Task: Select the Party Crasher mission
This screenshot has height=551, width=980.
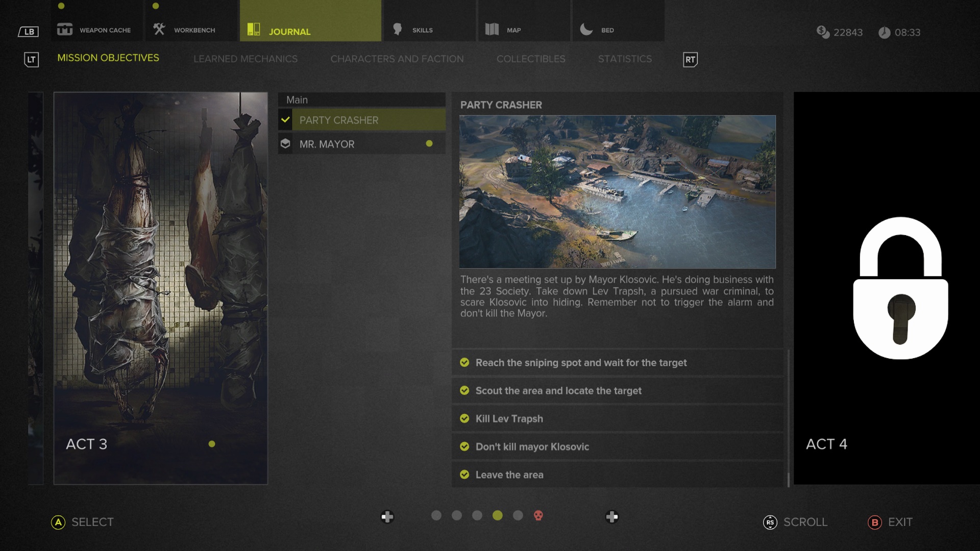Action: [362, 120]
